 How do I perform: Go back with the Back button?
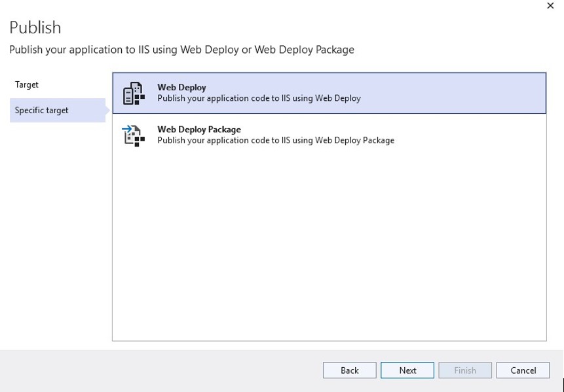349,370
